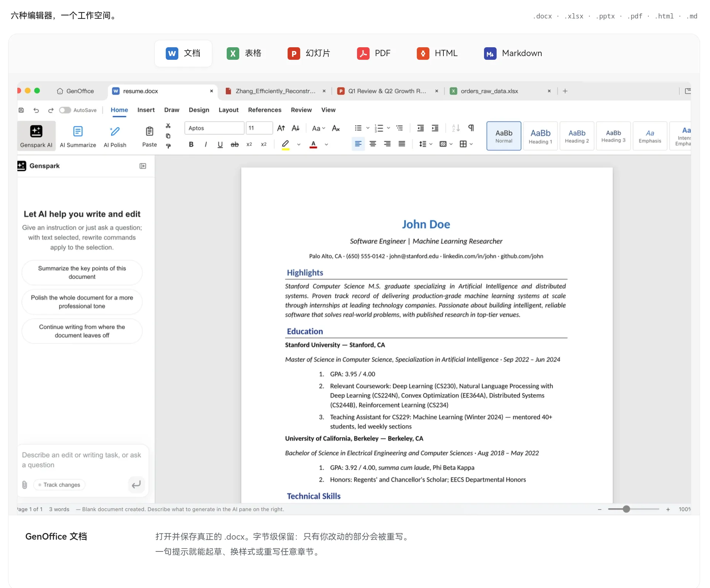Viewport: 710px width, 588px height.
Task: Apply superscript formatting
Action: point(264,144)
